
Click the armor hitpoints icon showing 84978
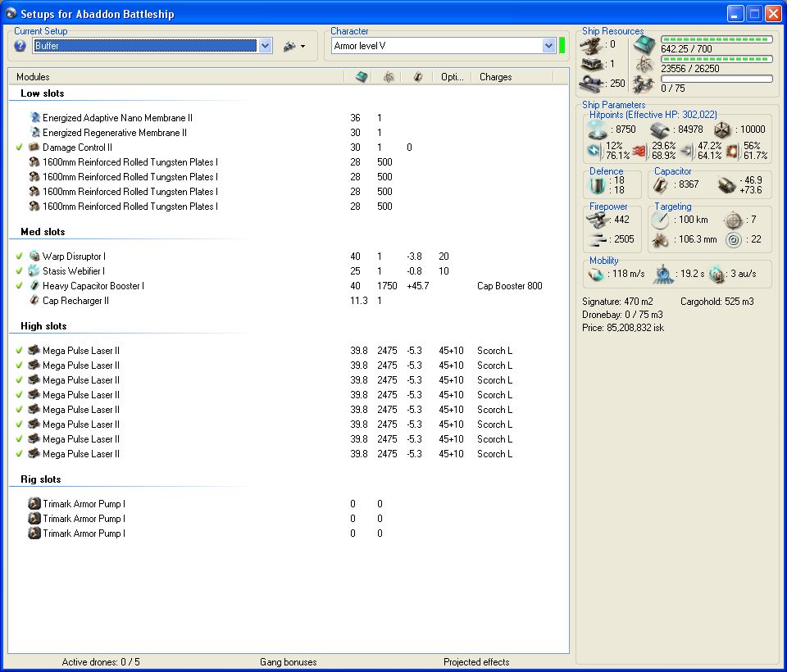[659, 130]
